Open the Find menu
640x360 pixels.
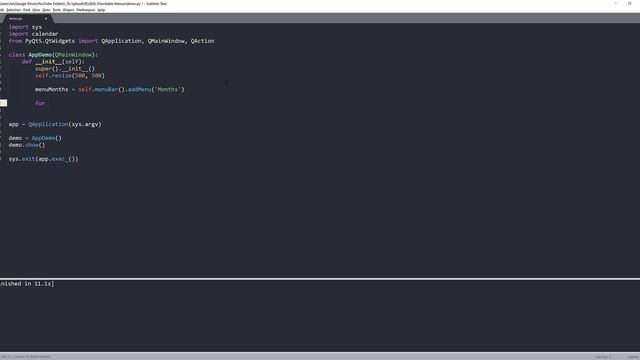point(27,10)
